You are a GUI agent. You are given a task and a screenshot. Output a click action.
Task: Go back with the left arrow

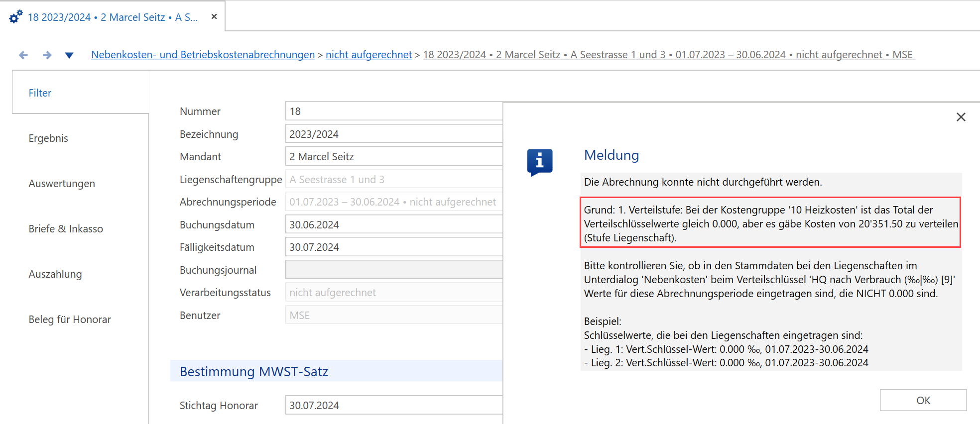23,55
